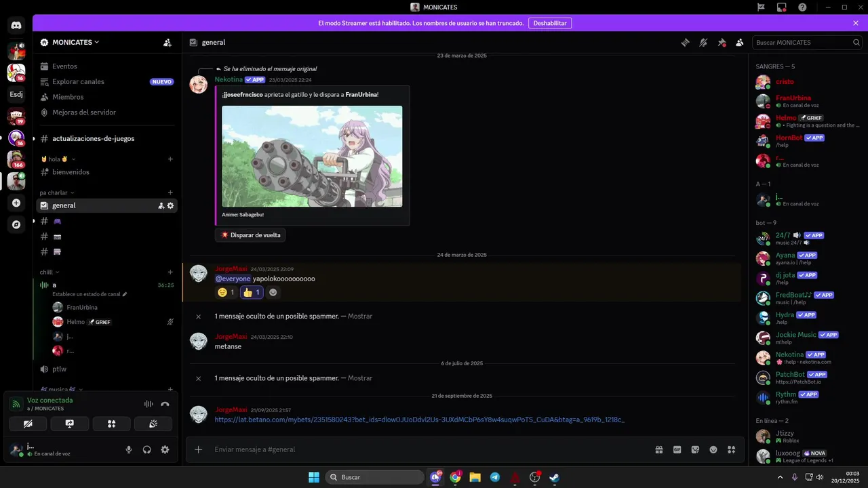868x488 pixels.
Task: Open general channel settings gear
Action: pyautogui.click(x=170, y=205)
